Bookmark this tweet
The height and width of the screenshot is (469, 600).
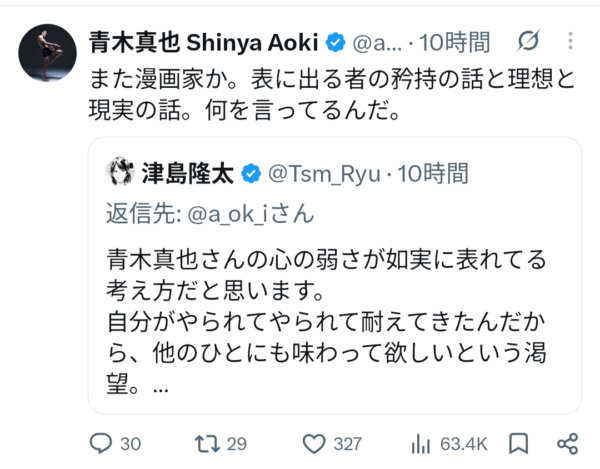(518, 444)
